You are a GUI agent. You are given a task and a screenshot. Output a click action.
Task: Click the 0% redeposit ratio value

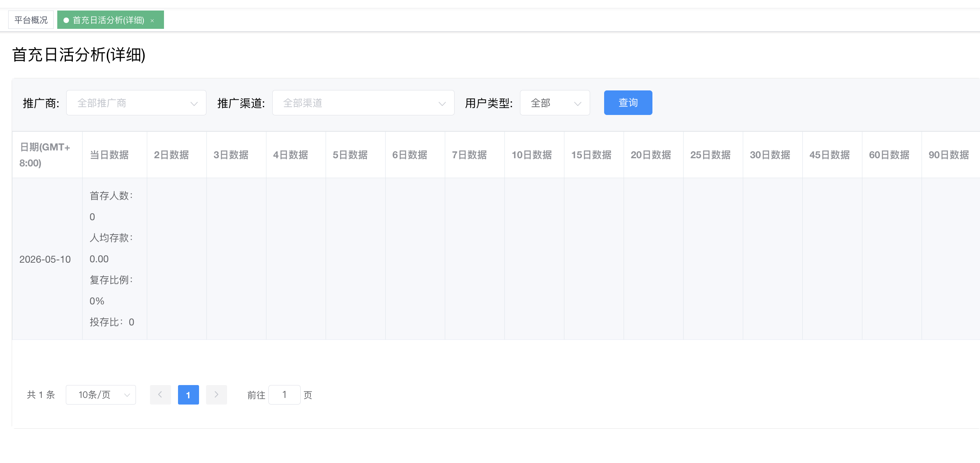(97, 301)
